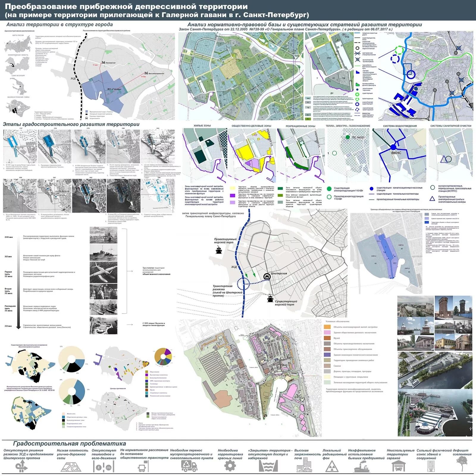Click the green dot at ПС №321
Viewport: 476px width, 476px height.
click(347, 137)
